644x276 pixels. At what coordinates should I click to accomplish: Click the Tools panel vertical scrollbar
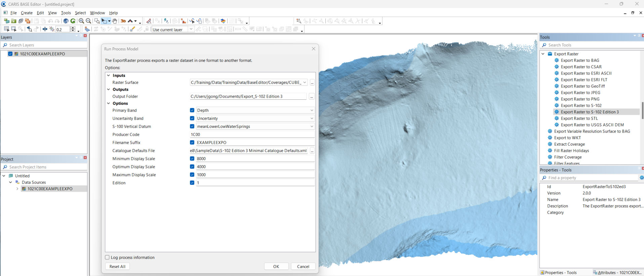tap(642, 110)
